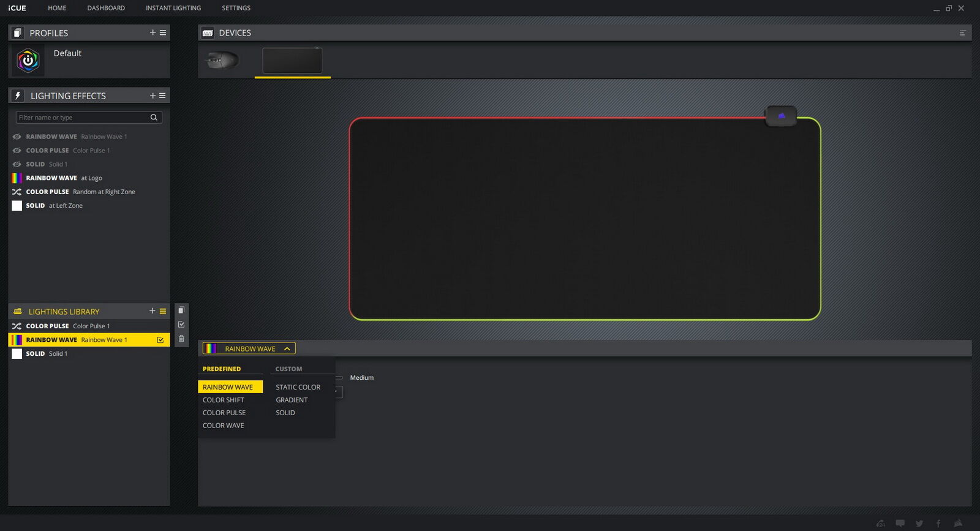Click the Profiles panel header icon
The width and height of the screenshot is (980, 531).
point(18,32)
